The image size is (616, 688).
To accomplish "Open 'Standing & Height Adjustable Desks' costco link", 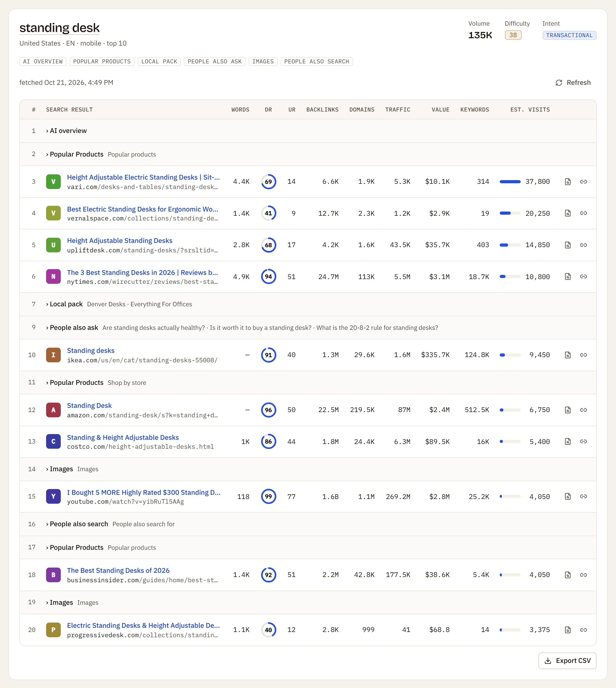I will [123, 437].
